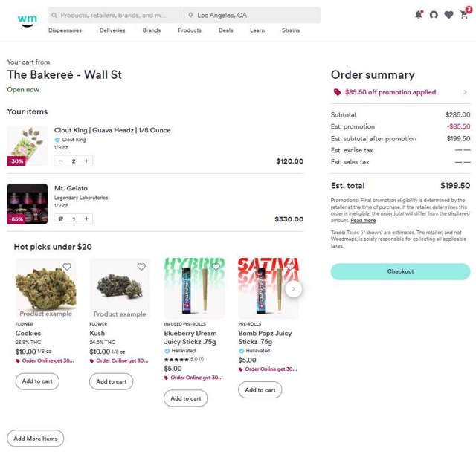Click the Add More Items button
The image size is (476, 469).
coord(35,439)
